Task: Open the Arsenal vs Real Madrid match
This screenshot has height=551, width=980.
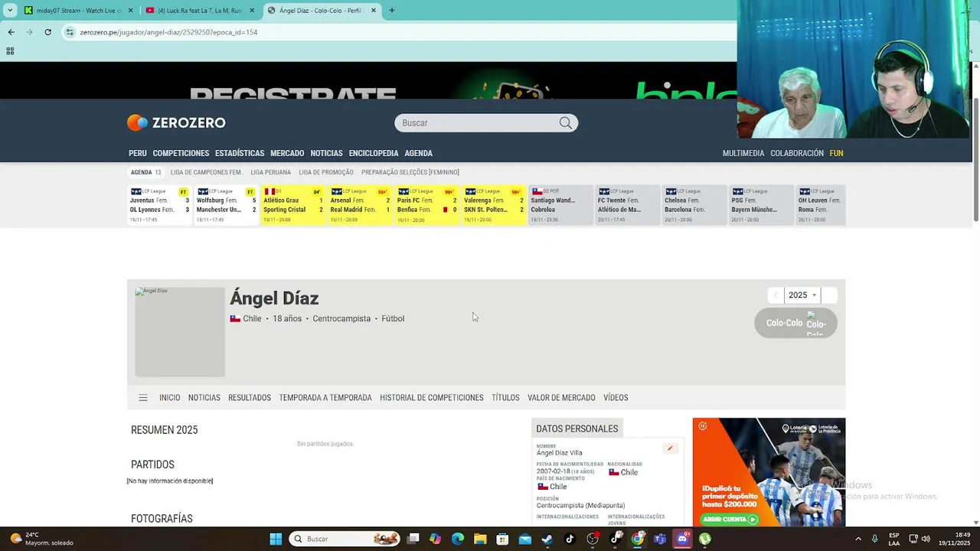Action: (360, 205)
